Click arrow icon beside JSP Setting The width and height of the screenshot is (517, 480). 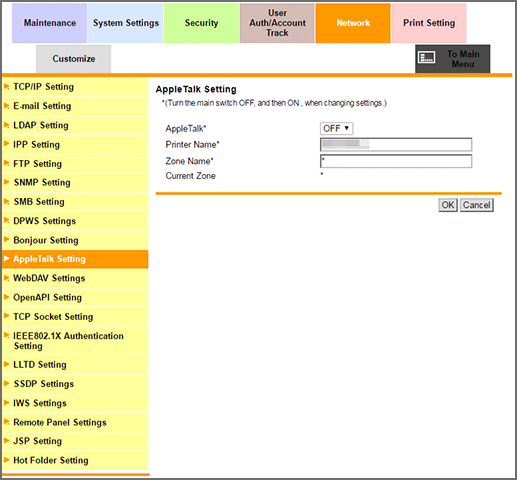(x=6, y=441)
